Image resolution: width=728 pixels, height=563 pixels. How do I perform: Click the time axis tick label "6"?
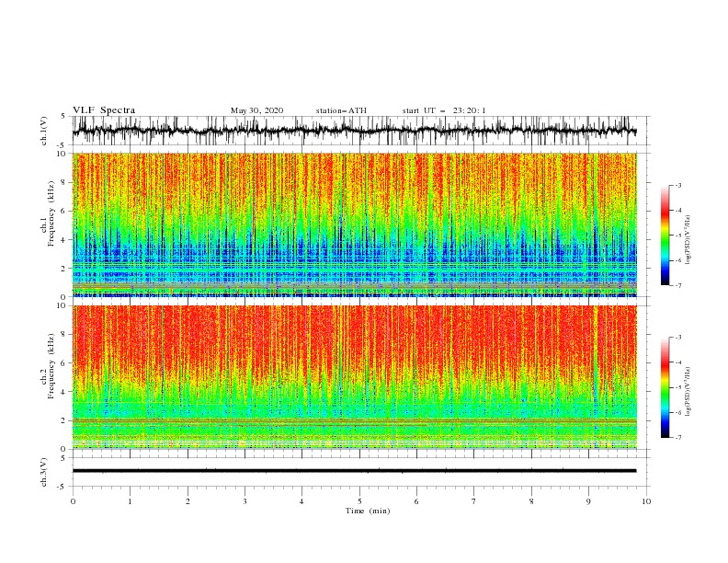(416, 501)
